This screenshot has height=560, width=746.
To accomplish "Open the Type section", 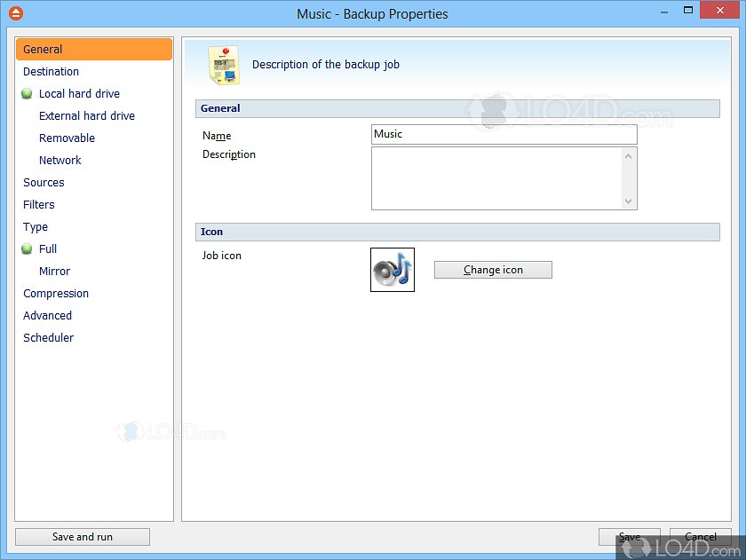I will pyautogui.click(x=36, y=227).
